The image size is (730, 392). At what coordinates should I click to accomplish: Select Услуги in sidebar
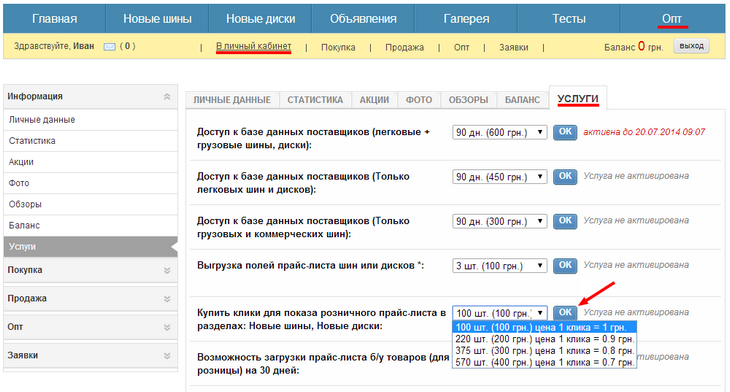[90, 247]
